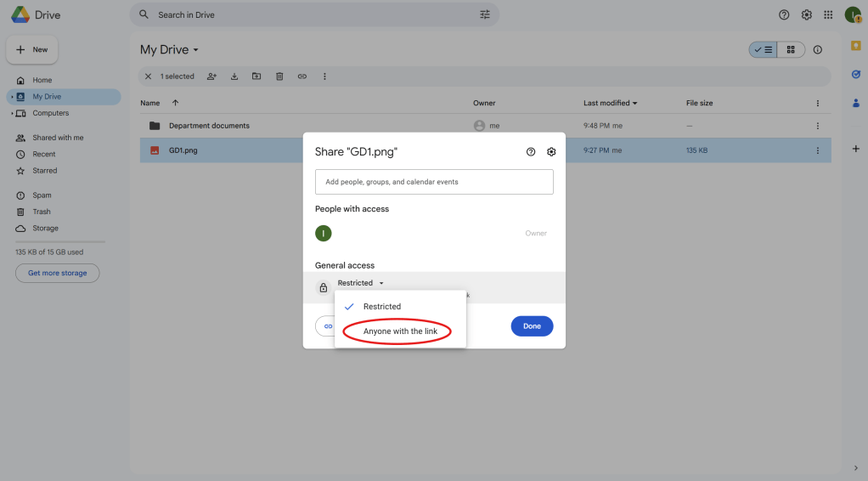Viewport: 868px width, 481px height.
Task: Click the trash icon in selection toolbar
Action: pyautogui.click(x=279, y=76)
